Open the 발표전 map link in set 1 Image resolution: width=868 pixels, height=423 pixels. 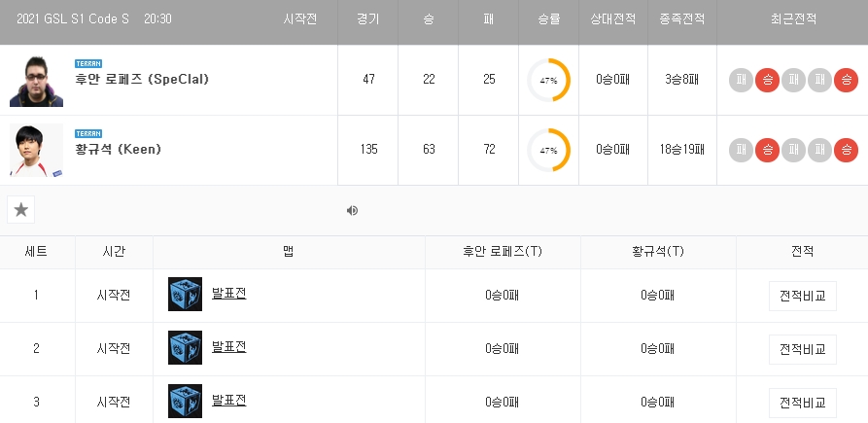[x=228, y=293]
